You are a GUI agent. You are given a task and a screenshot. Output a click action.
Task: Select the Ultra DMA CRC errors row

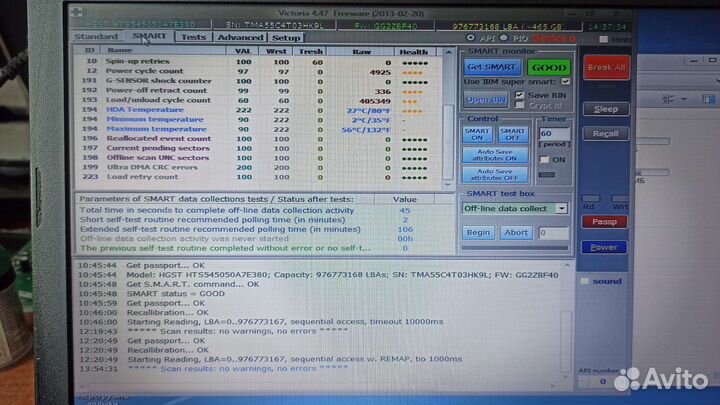(x=257, y=168)
